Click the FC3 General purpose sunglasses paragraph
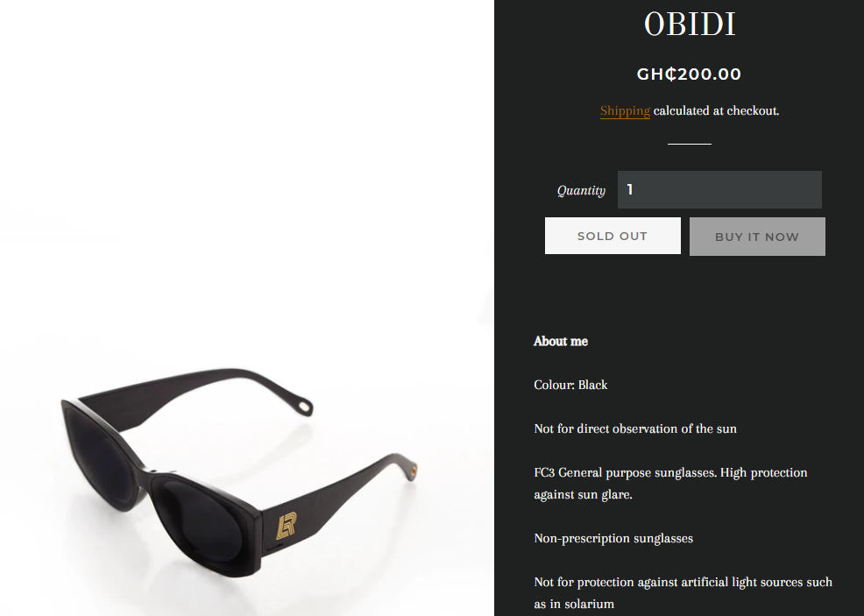 point(670,483)
